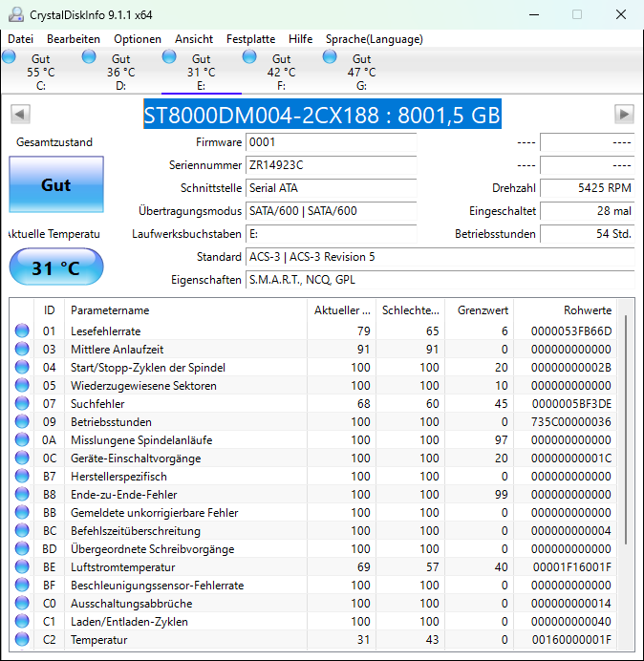Click raw value 735C00000036
Viewport: 644px width, 661px height.
(x=571, y=421)
